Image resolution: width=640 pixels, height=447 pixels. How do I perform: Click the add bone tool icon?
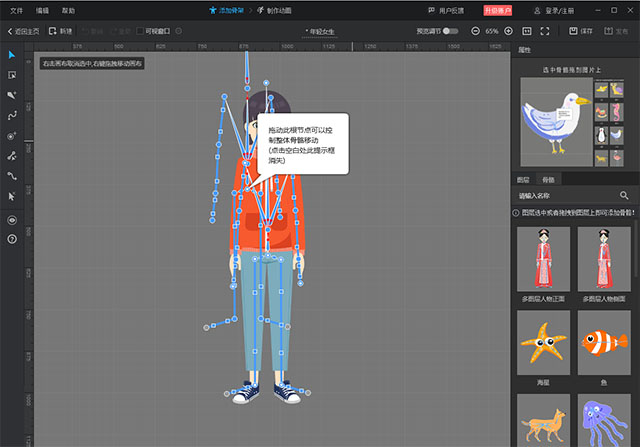pyautogui.click(x=12, y=95)
